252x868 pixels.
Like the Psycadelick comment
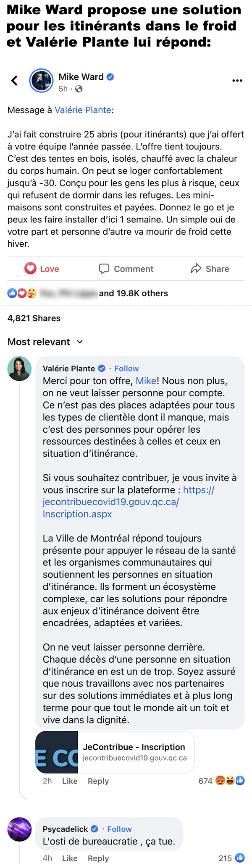pyautogui.click(x=70, y=858)
